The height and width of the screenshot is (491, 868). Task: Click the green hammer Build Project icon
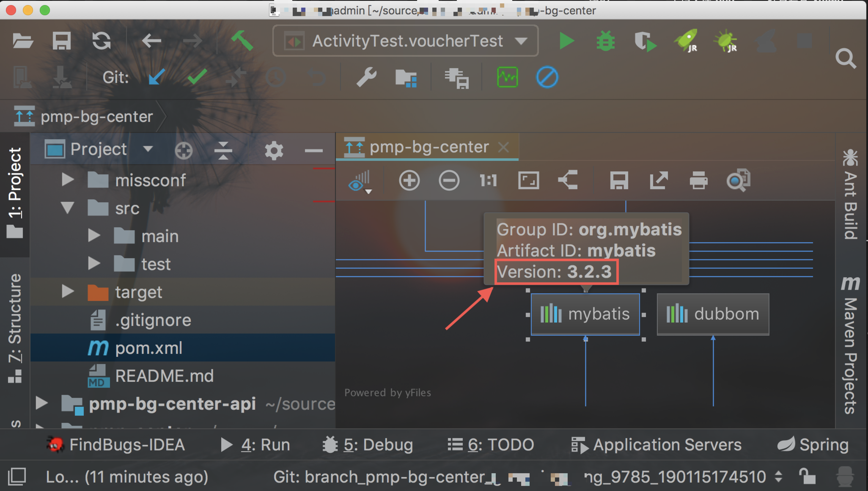(242, 40)
